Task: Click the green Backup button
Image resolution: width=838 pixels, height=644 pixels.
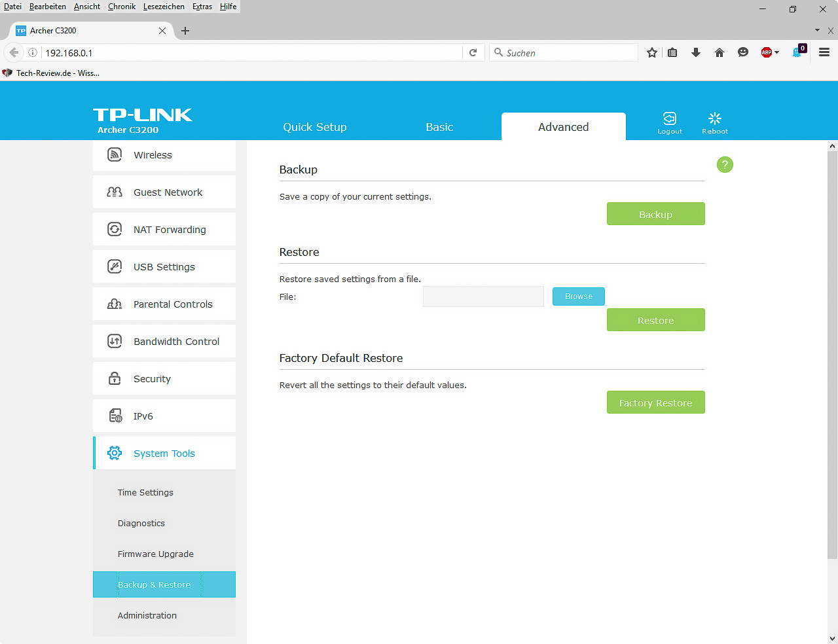Action: point(655,214)
